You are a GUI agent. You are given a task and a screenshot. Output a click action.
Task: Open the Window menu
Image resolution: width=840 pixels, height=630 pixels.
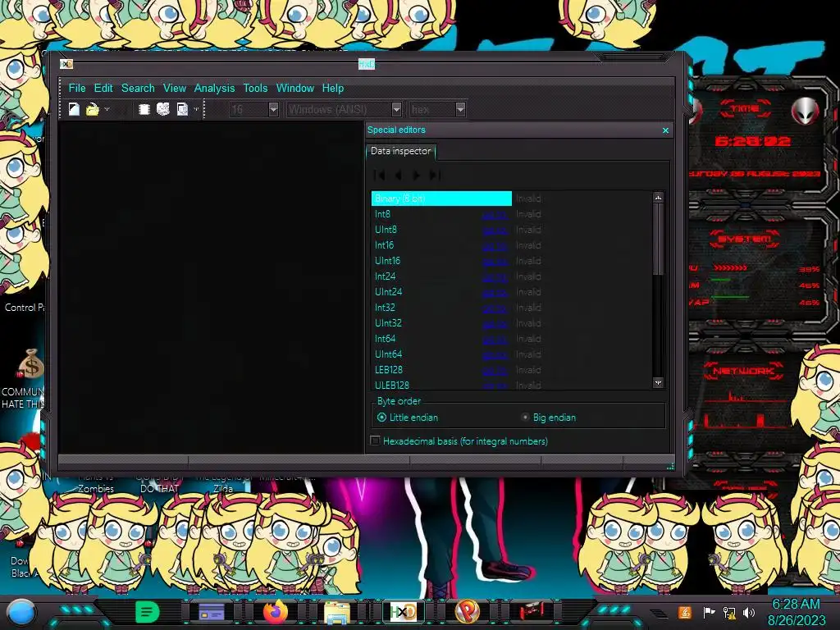tap(294, 88)
